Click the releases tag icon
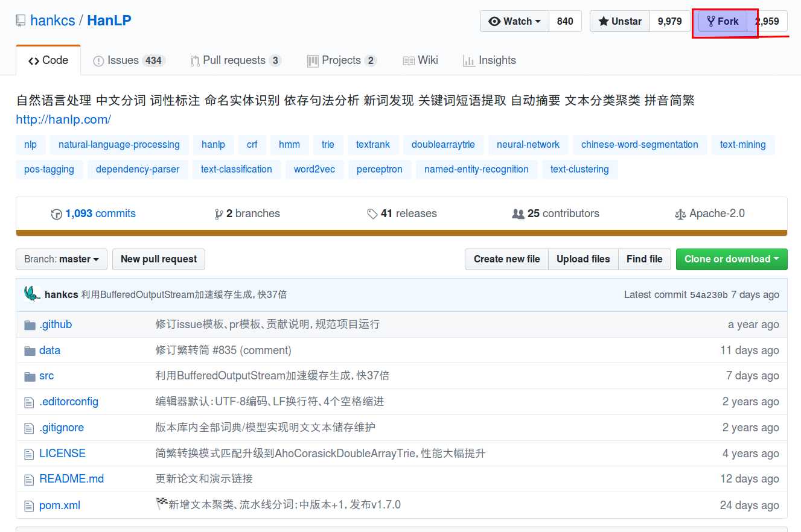 point(372,214)
